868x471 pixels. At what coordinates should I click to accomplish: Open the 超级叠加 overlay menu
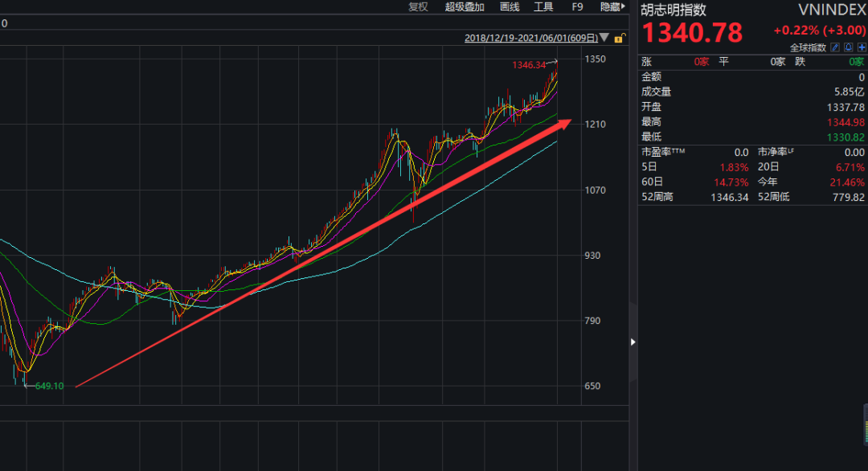[465, 6]
